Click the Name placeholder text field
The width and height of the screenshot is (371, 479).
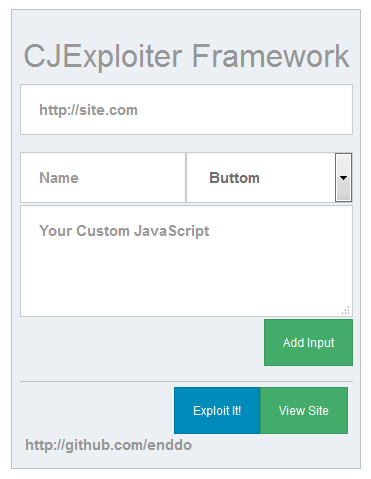tap(103, 178)
